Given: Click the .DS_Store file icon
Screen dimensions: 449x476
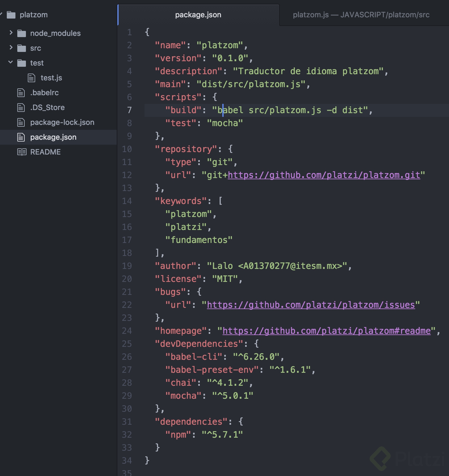Looking at the screenshot, I should coord(21,108).
